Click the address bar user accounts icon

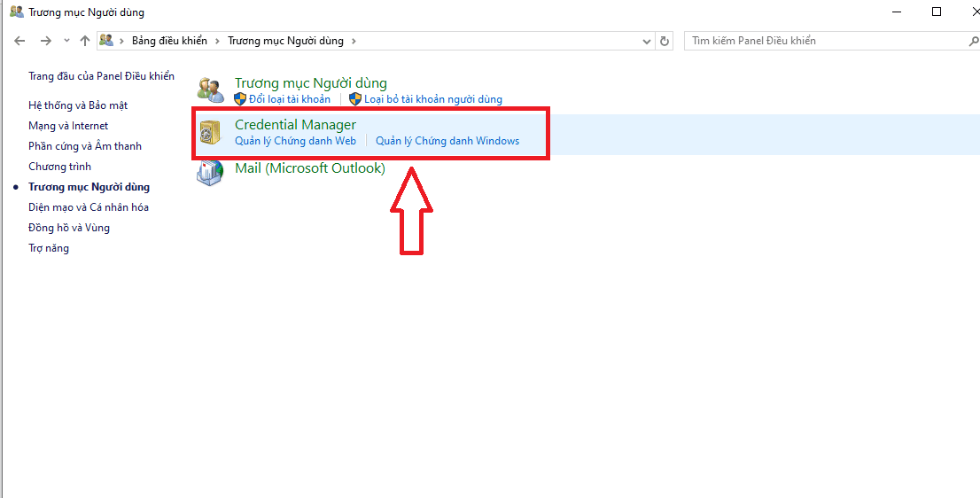click(106, 41)
